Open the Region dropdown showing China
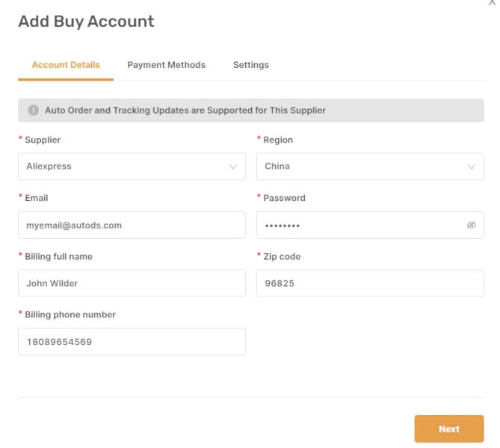Viewport: 500px width, 448px height. [x=370, y=167]
